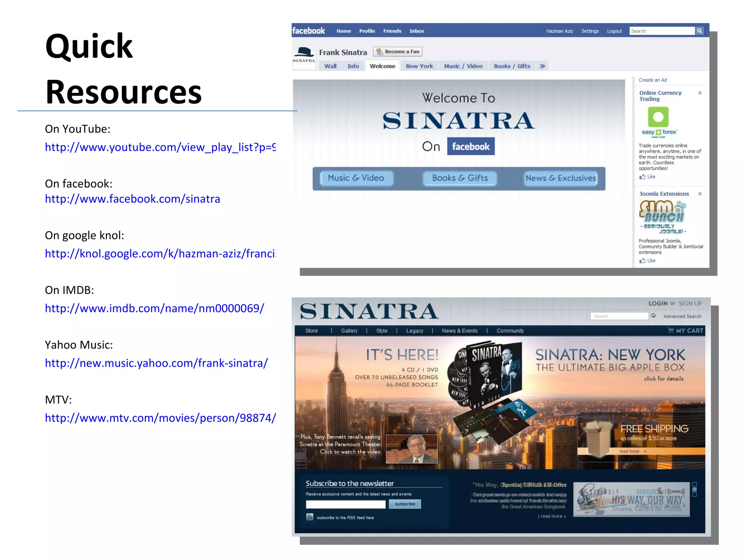Click the subscribe button
Viewport: 747px width, 560px height.
[x=405, y=504]
